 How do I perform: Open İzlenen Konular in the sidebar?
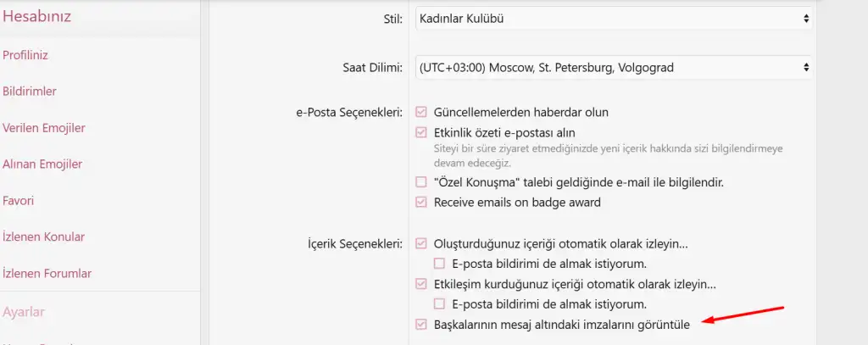[x=44, y=237]
